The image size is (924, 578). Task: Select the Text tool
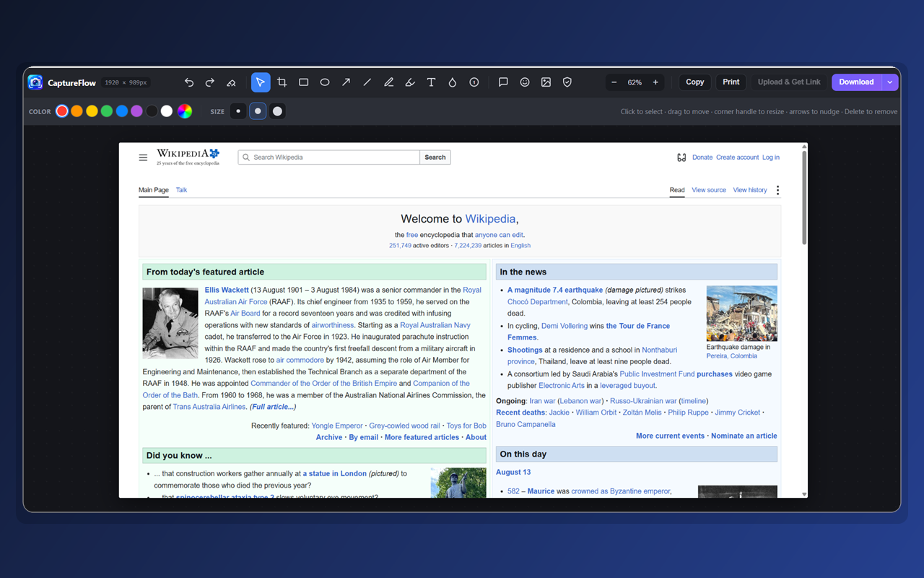(x=431, y=82)
